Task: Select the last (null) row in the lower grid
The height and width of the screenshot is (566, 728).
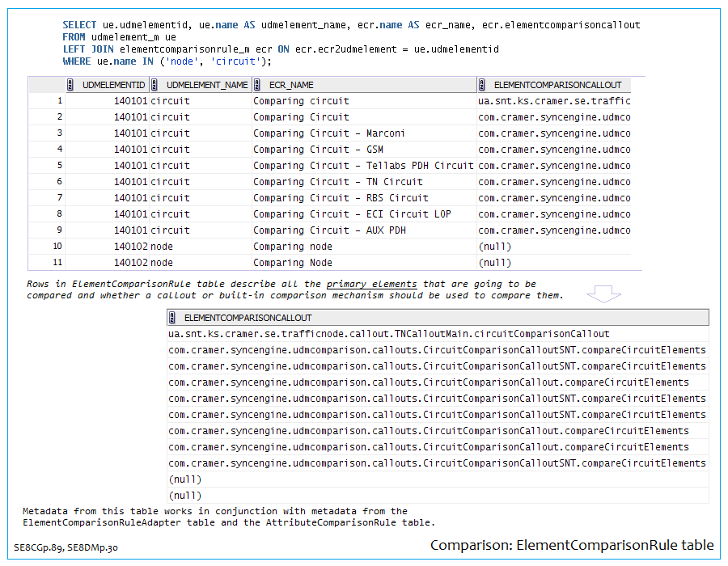Action: (x=185, y=496)
